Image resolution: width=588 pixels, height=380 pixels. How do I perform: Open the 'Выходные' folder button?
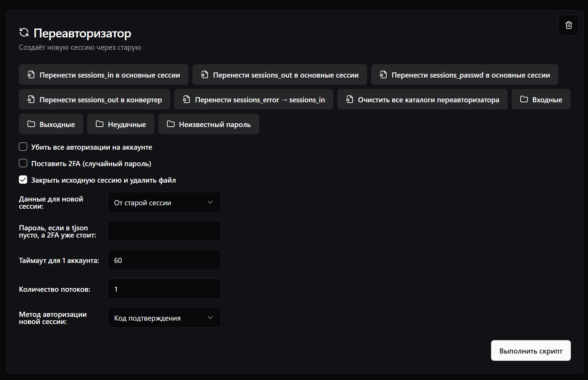point(51,124)
